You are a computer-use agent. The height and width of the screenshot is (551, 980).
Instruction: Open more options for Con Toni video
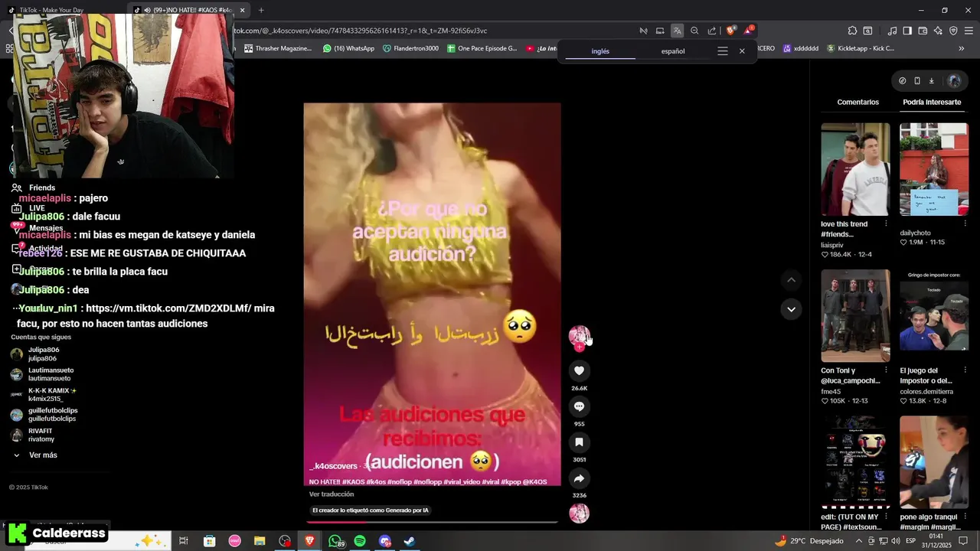click(x=886, y=370)
